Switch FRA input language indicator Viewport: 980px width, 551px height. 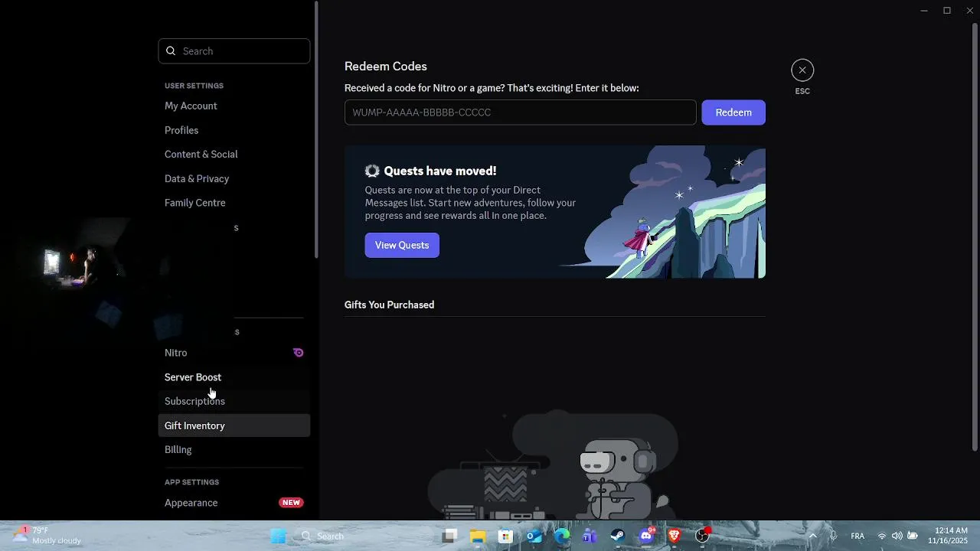(857, 536)
